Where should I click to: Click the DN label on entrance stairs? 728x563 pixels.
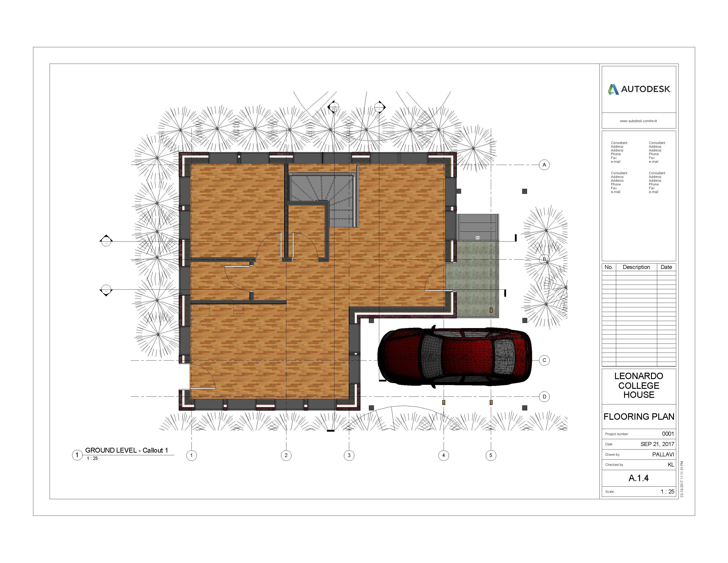[x=477, y=238]
